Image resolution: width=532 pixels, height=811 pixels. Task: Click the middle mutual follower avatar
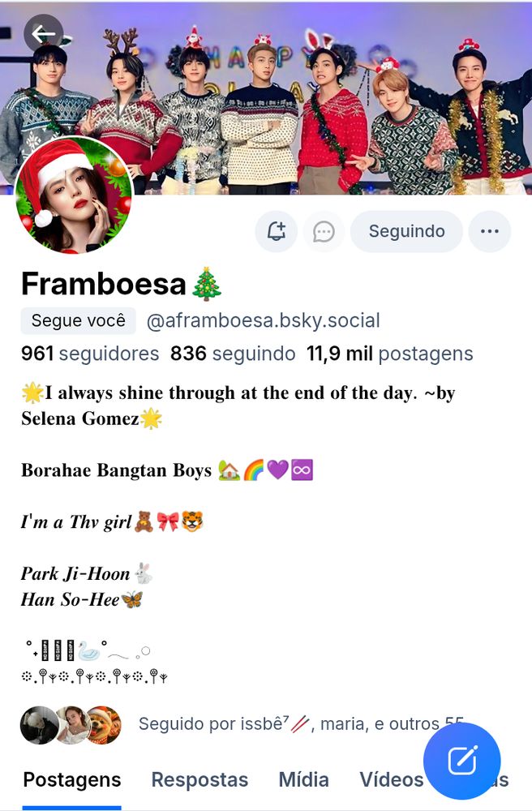coord(72,725)
